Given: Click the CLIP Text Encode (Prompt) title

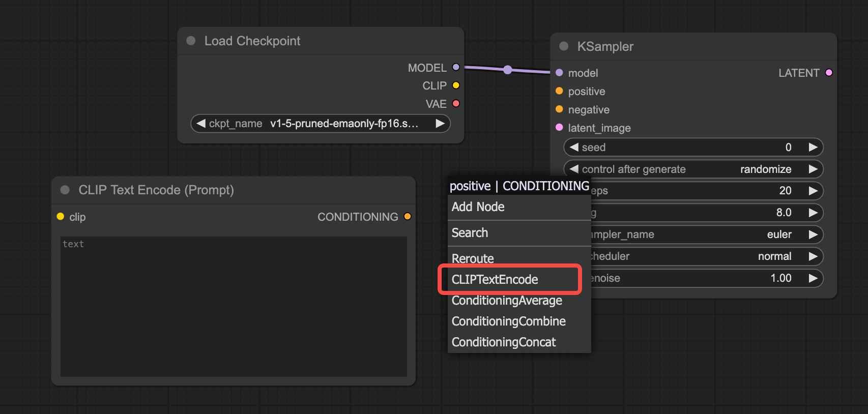Looking at the screenshot, I should (156, 190).
